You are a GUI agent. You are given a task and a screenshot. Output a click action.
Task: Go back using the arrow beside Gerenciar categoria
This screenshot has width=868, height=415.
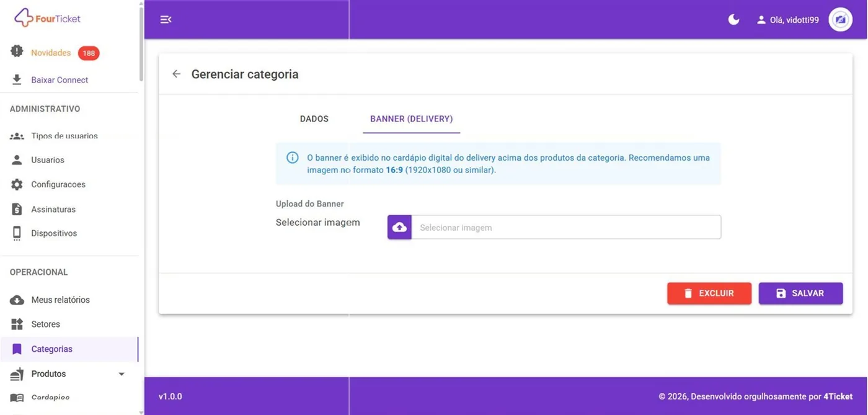[177, 74]
